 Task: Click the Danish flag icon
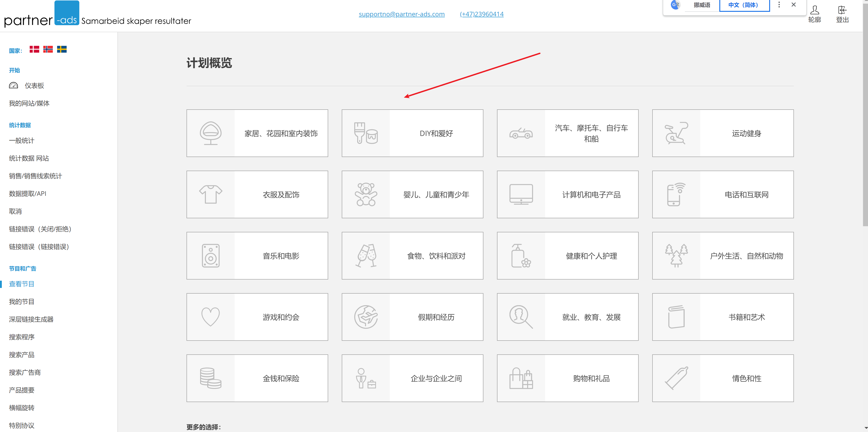click(x=34, y=49)
